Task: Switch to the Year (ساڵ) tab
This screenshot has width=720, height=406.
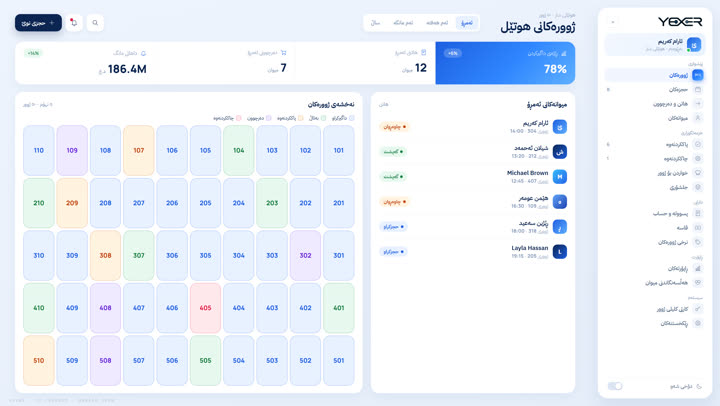Action: click(x=375, y=23)
